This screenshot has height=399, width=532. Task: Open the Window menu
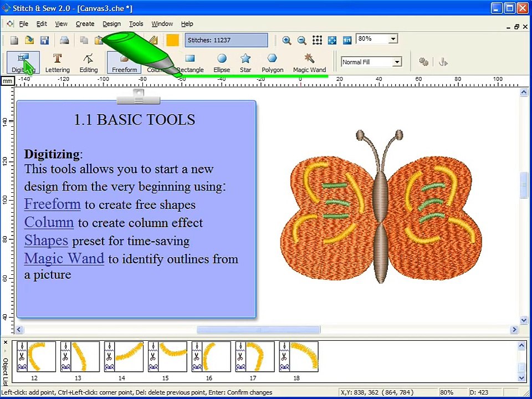pyautogui.click(x=162, y=24)
